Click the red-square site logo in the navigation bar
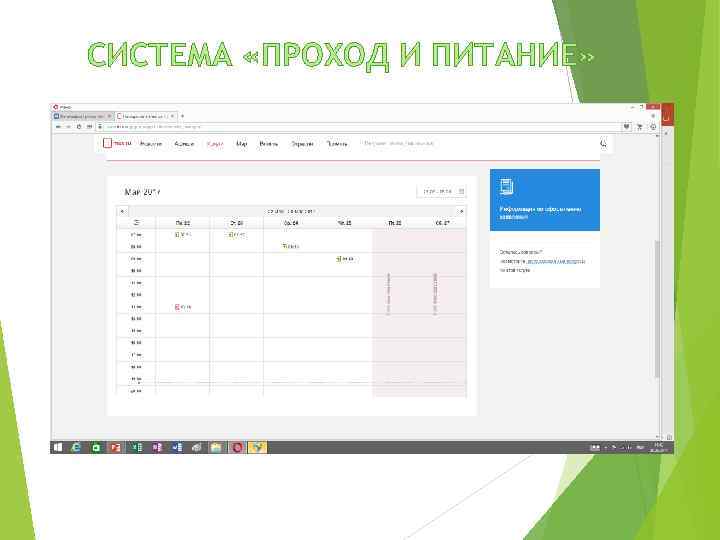720x540 pixels. point(107,143)
